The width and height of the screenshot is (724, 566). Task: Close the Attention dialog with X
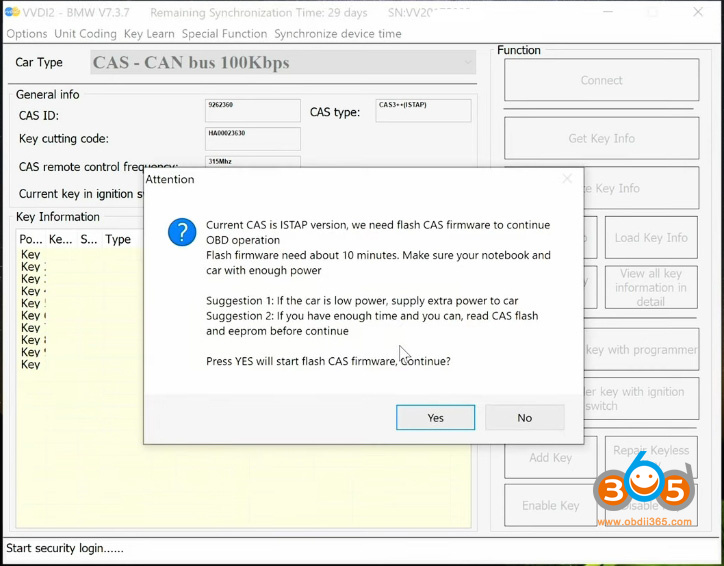pos(567,179)
